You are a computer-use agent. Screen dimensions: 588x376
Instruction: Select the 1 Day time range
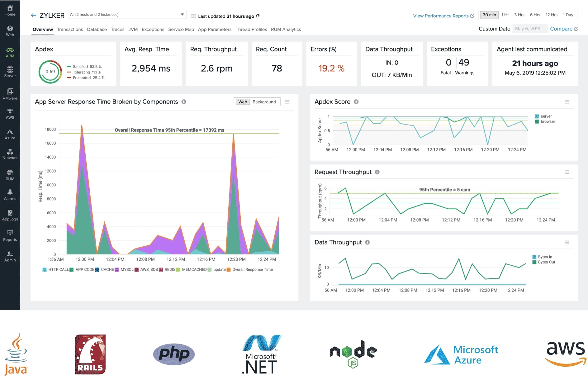568,15
